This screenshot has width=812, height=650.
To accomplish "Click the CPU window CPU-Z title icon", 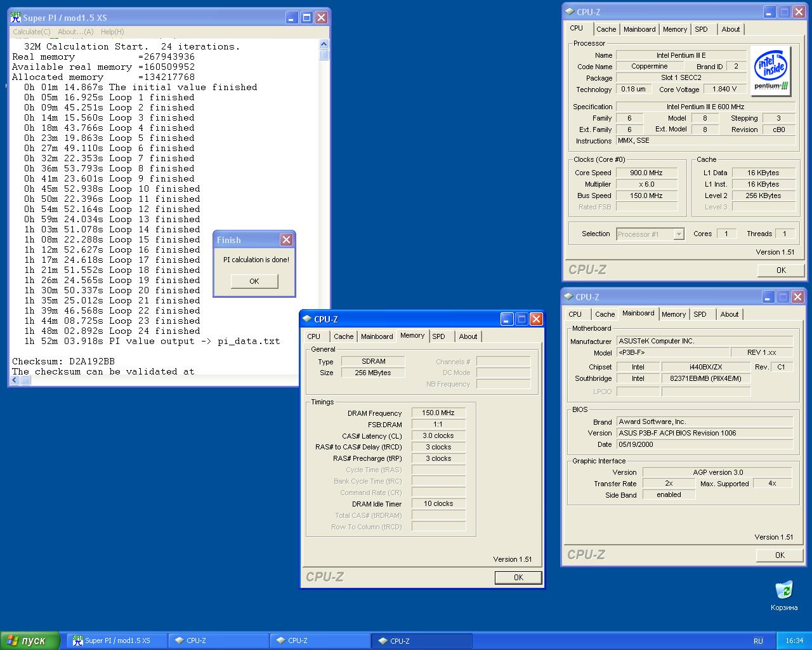I will 570,12.
